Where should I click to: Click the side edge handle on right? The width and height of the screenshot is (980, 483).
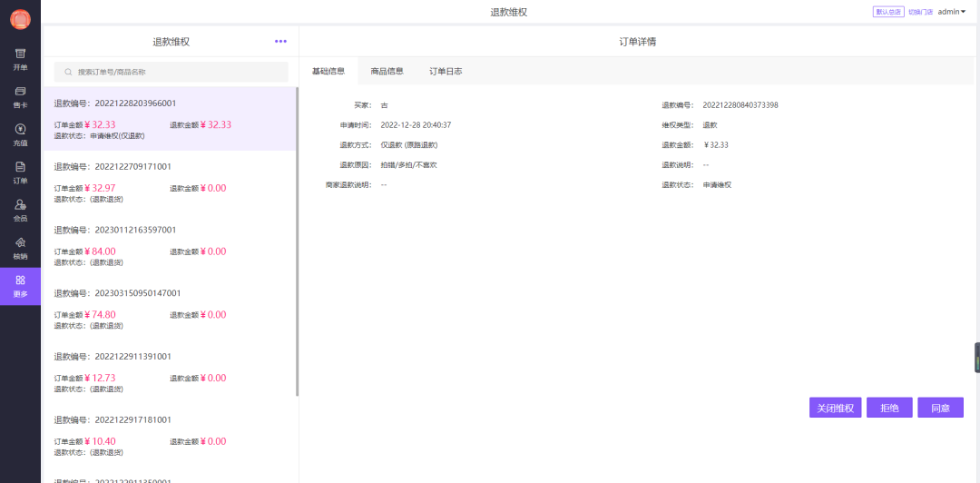pos(977,357)
